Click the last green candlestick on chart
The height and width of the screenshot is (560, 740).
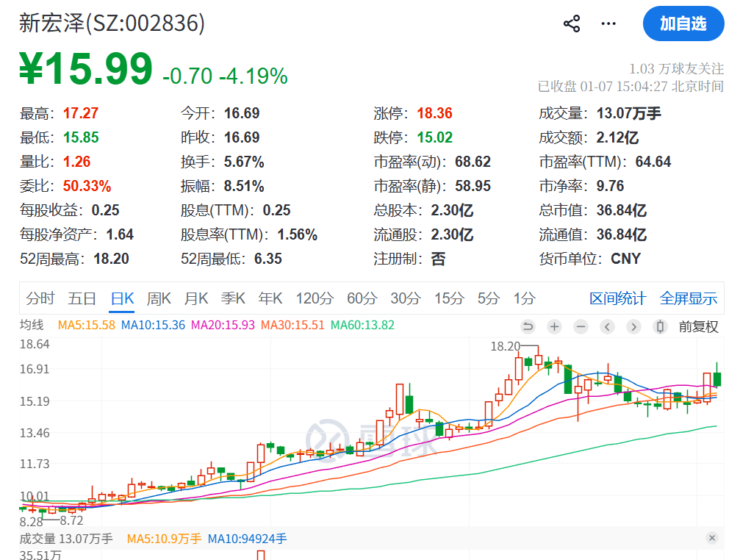[717, 379]
